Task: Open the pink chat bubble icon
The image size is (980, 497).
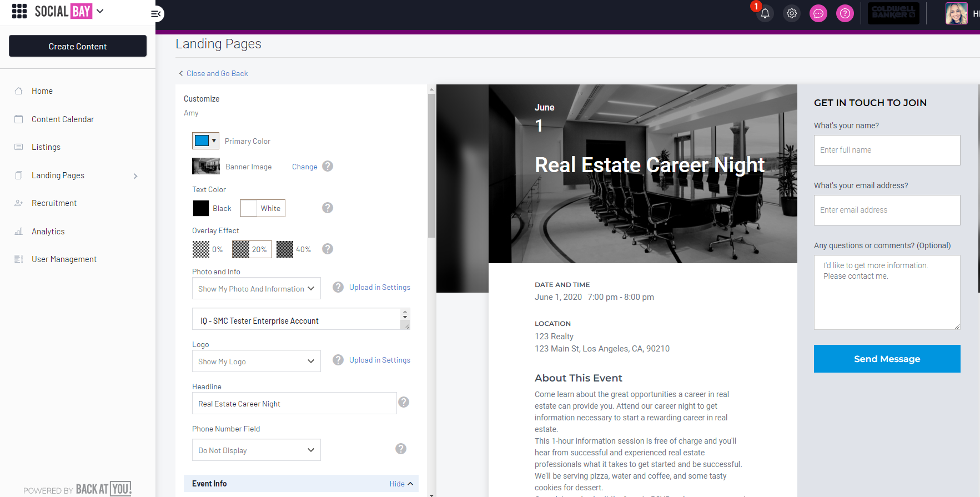Action: 818,13
